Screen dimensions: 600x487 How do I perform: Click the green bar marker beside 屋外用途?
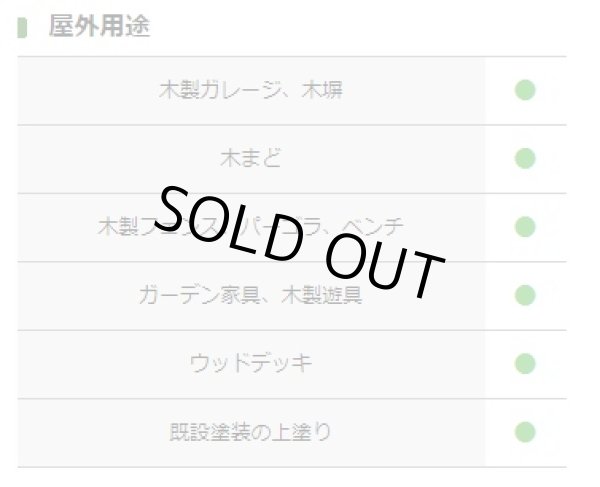pyautogui.click(x=22, y=27)
